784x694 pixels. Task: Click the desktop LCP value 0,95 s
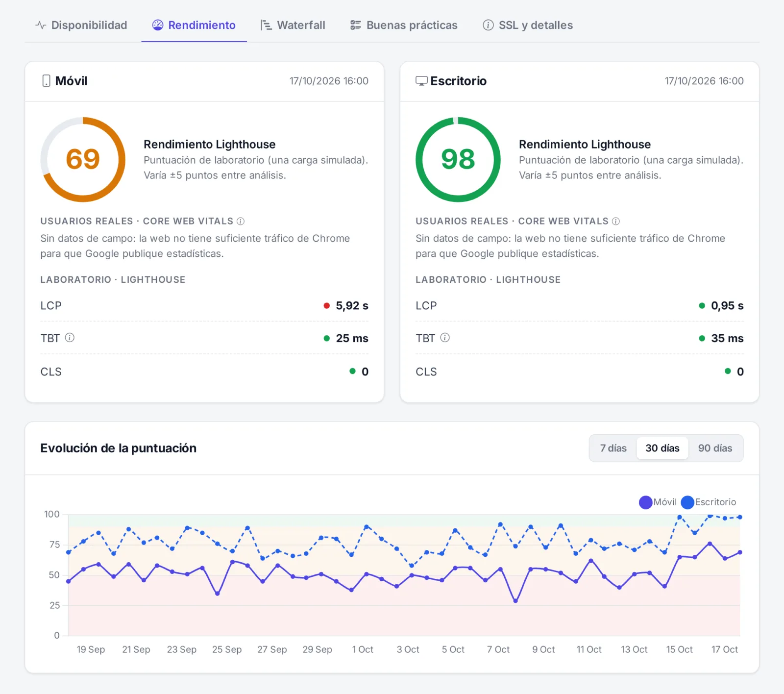(x=727, y=306)
